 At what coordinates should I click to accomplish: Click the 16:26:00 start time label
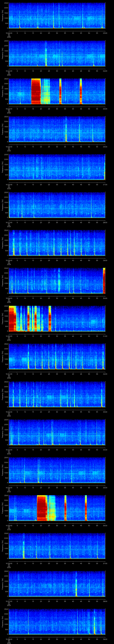point(9,184)
